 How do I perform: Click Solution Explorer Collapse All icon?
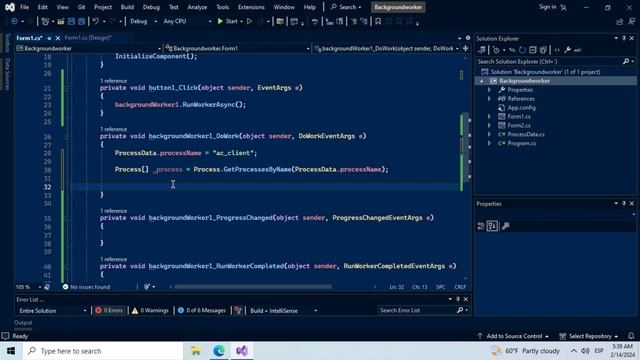point(532,50)
